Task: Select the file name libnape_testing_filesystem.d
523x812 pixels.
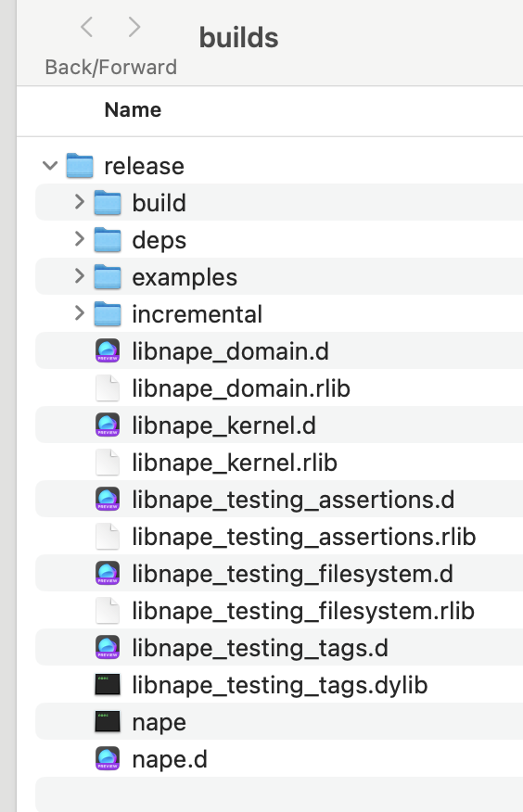Action: pos(293,575)
